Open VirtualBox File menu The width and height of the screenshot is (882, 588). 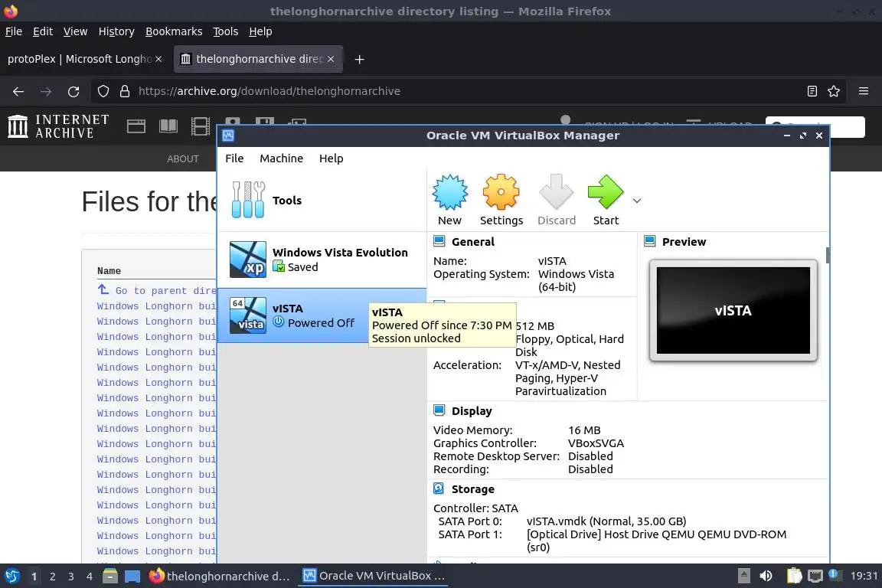click(x=234, y=158)
